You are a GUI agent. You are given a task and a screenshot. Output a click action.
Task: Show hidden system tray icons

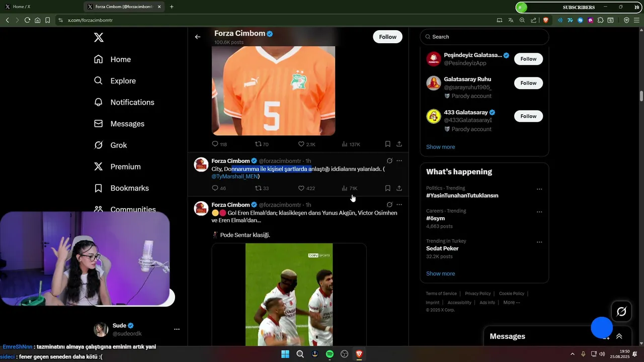tap(572, 354)
